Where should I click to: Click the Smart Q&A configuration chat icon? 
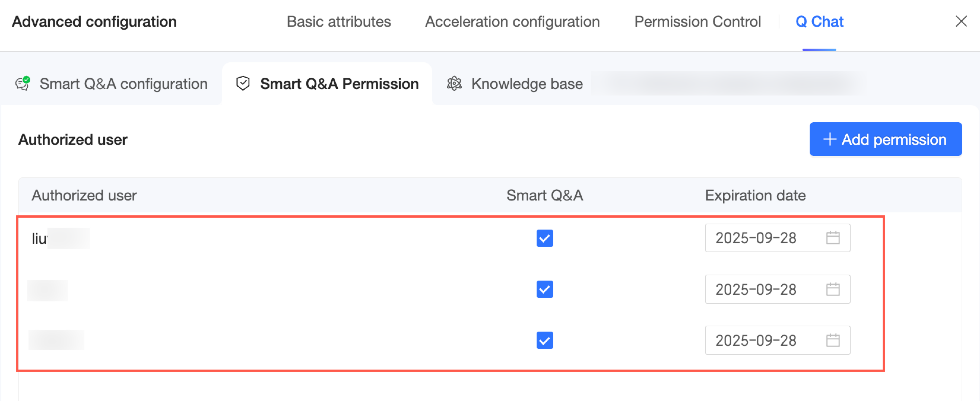pyautogui.click(x=23, y=83)
